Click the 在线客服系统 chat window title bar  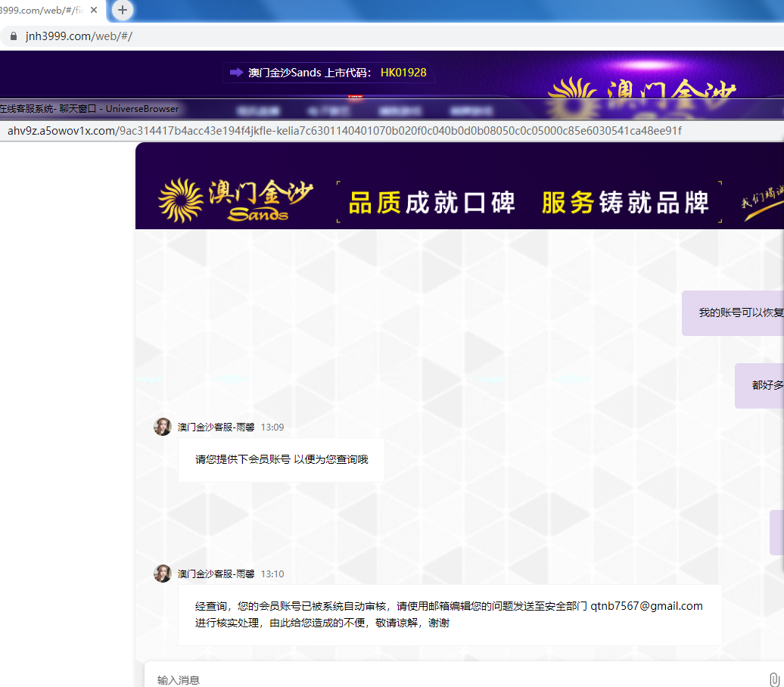(x=89, y=109)
